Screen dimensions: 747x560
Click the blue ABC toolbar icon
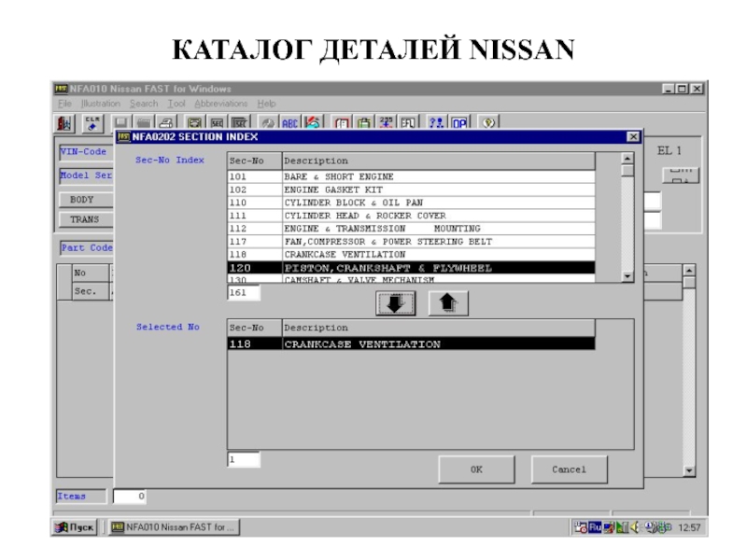click(x=289, y=123)
